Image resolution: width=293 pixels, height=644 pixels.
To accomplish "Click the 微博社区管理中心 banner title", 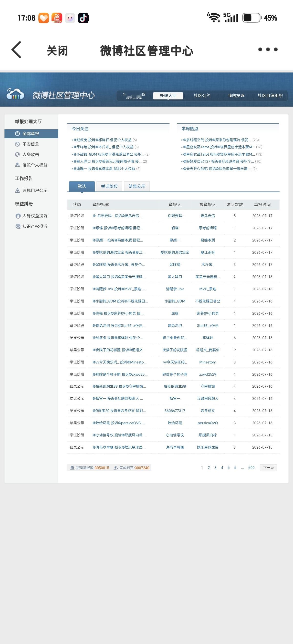I will point(63,95).
